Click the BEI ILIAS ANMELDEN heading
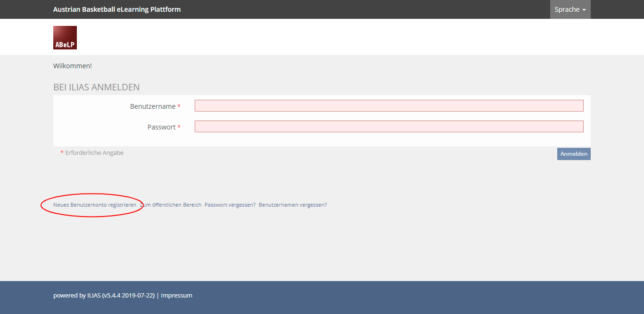This screenshot has width=644, height=314. [97, 87]
